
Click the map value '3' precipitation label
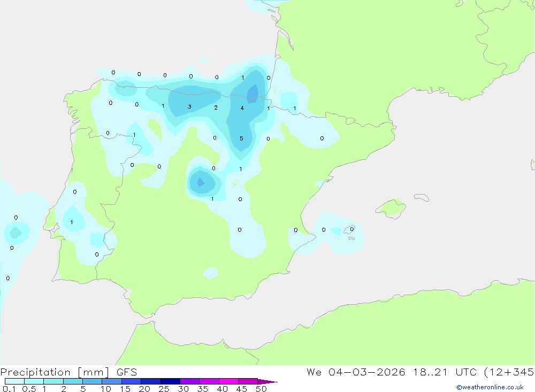click(x=189, y=107)
